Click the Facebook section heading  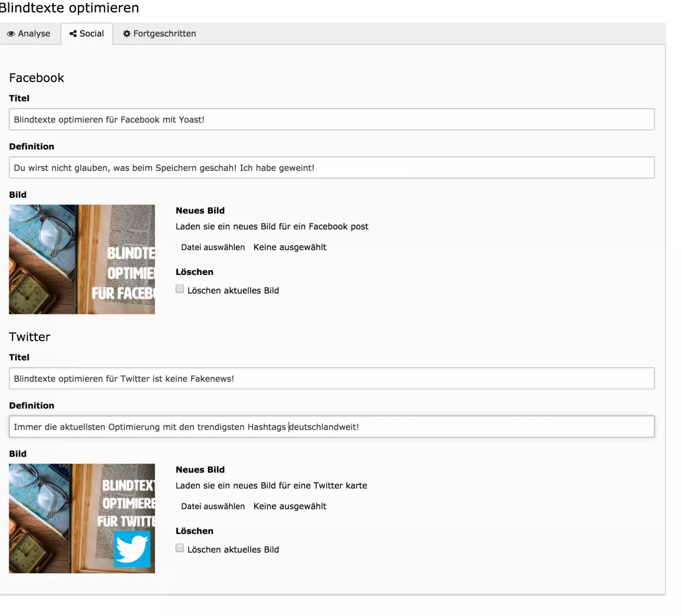point(37,78)
